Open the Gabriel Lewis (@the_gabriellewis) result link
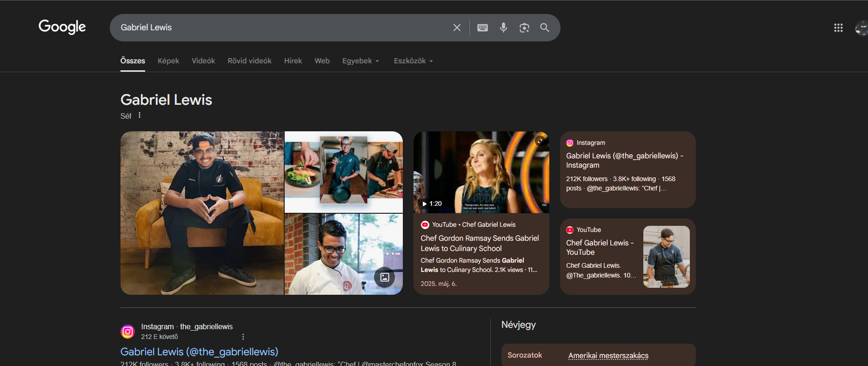Image resolution: width=868 pixels, height=366 pixels. (x=199, y=352)
